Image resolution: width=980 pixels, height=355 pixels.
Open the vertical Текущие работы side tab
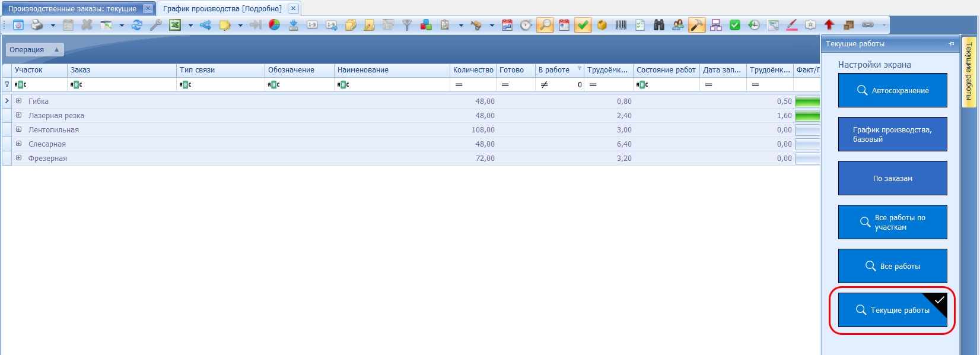click(969, 71)
